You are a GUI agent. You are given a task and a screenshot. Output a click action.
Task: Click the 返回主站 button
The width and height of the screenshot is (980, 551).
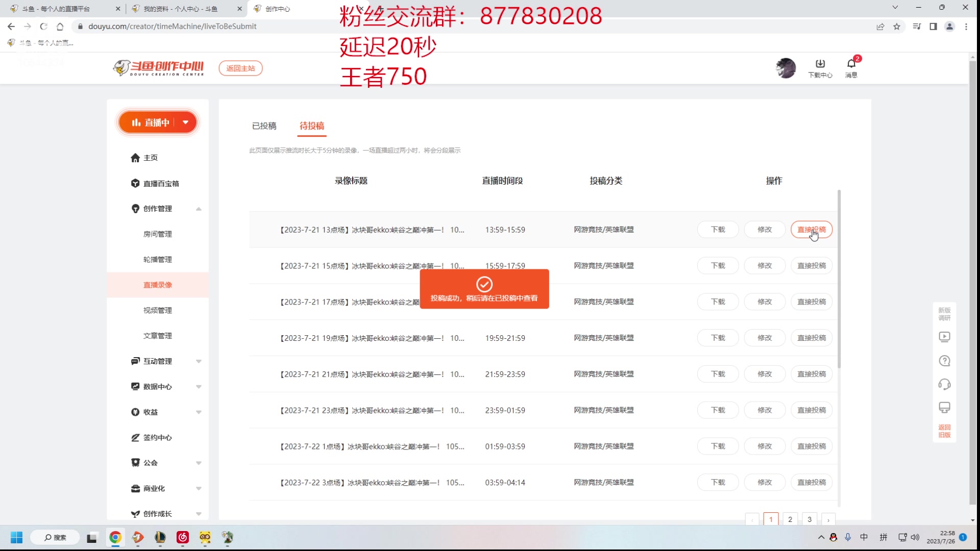(x=240, y=68)
